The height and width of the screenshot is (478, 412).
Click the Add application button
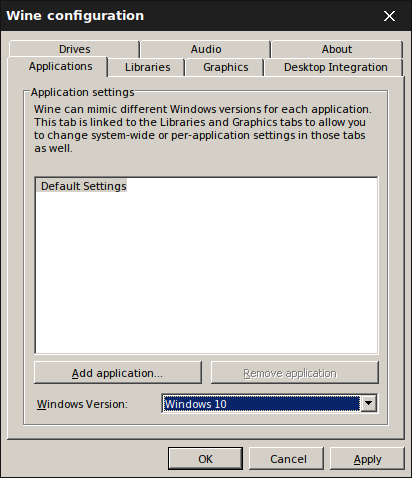click(x=118, y=373)
